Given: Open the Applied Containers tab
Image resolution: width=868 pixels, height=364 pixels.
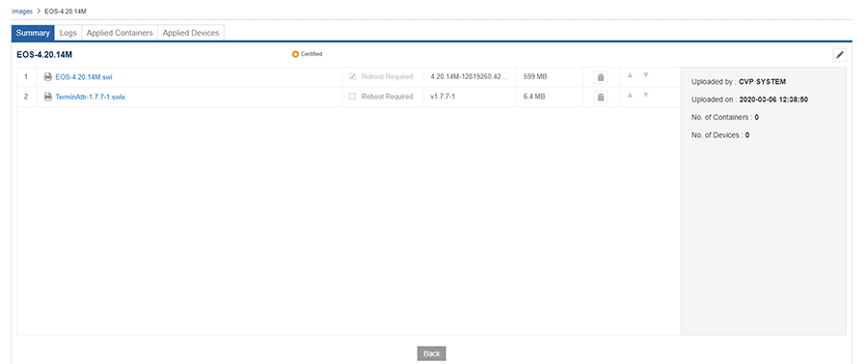Looking at the screenshot, I should tap(120, 33).
